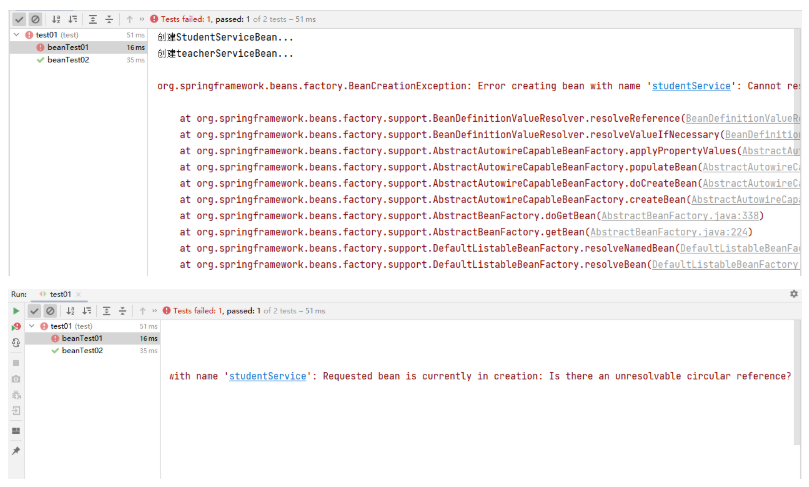Open BeanDefinitionValueResolver link on resolveReference line
The image size is (809, 487).
click(742, 118)
